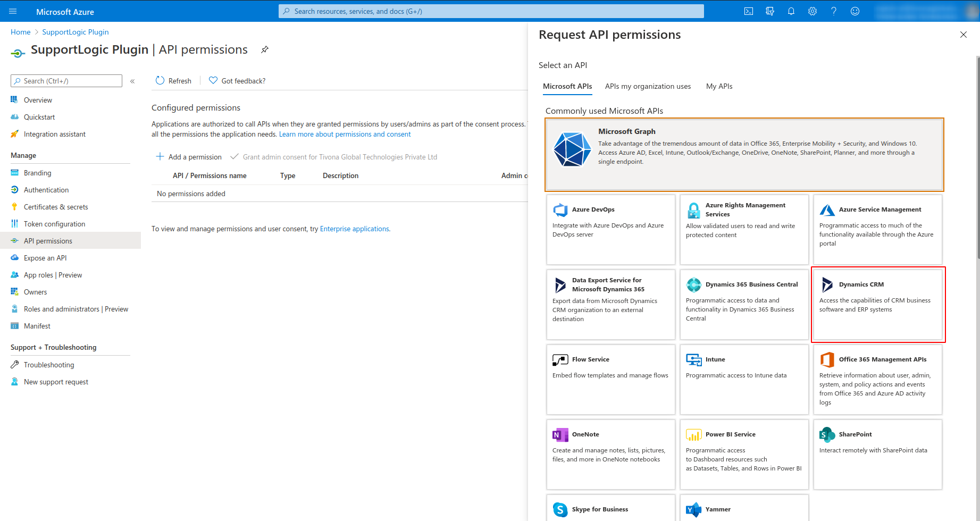The height and width of the screenshot is (521, 980).
Task: Select the Yammer icon
Action: (694, 510)
